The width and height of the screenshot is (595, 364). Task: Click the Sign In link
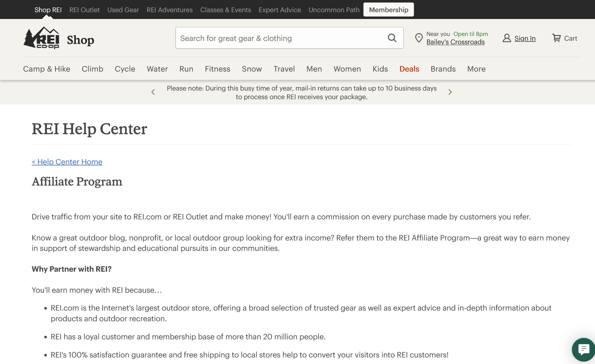[x=525, y=38]
